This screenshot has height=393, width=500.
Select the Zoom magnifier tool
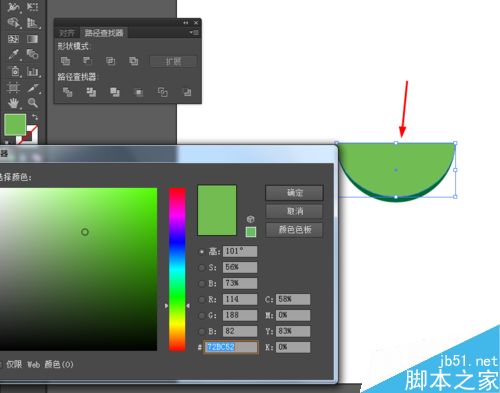[x=32, y=103]
